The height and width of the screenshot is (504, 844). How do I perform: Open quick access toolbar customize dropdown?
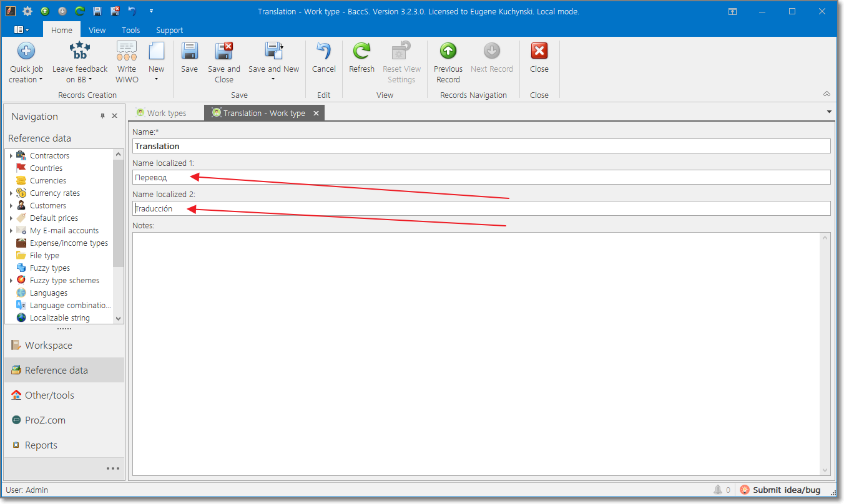[151, 11]
